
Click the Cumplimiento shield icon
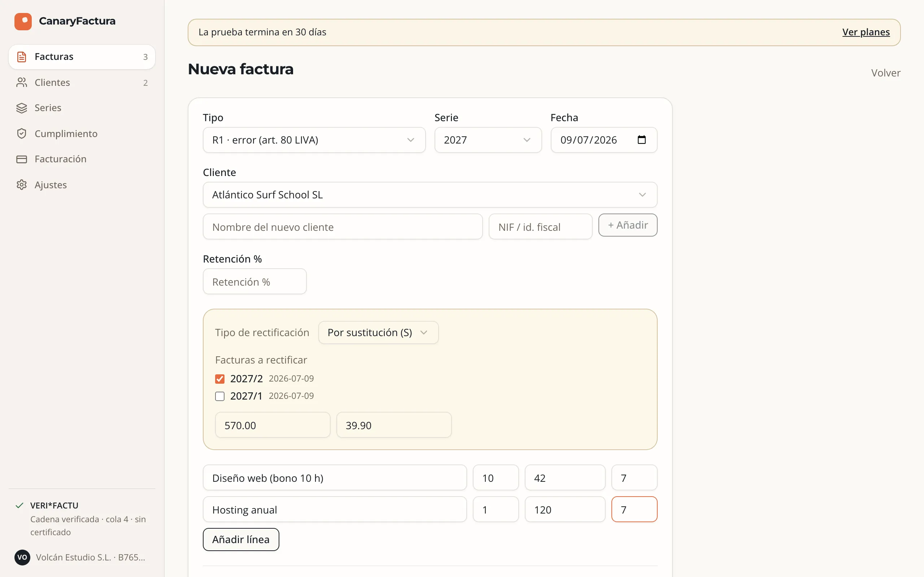(22, 133)
